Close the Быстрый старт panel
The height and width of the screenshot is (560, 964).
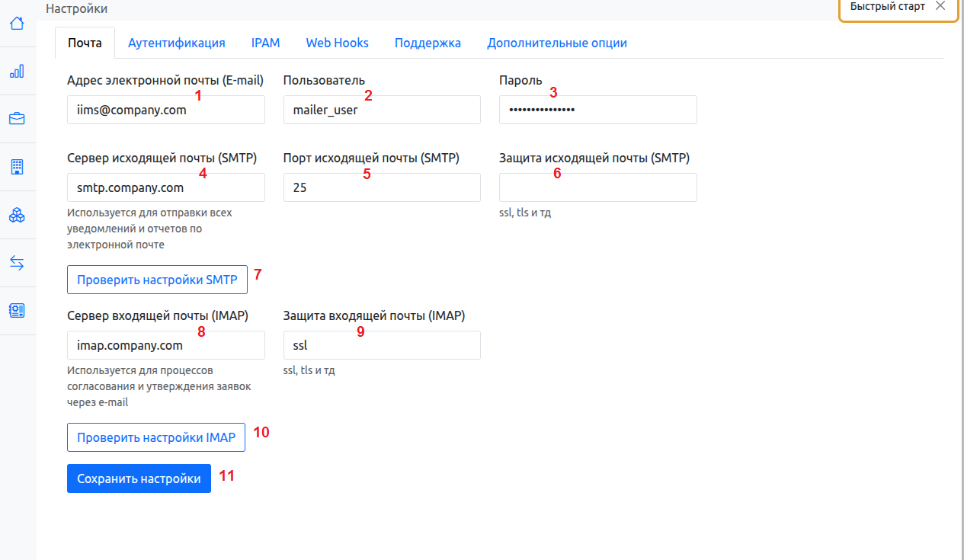(x=940, y=6)
